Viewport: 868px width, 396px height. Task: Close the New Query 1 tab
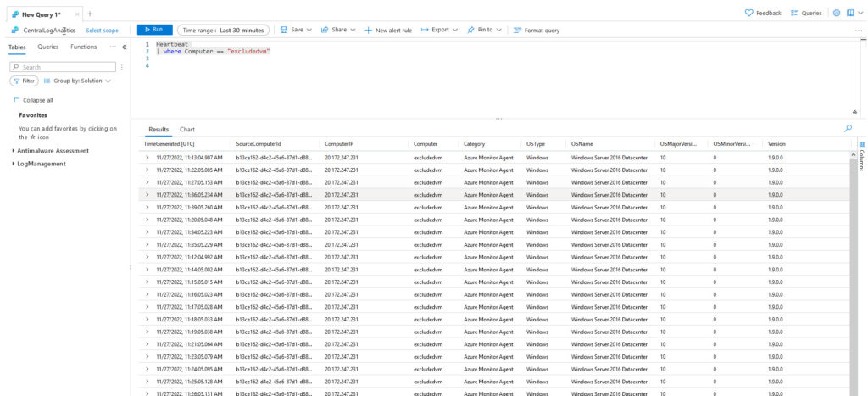(76, 14)
